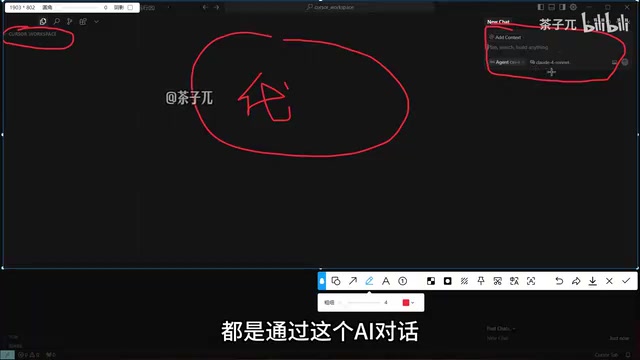Viewport: 640px width, 360px height.
Task: Select the mosaic blur tool
Action: click(x=431, y=281)
